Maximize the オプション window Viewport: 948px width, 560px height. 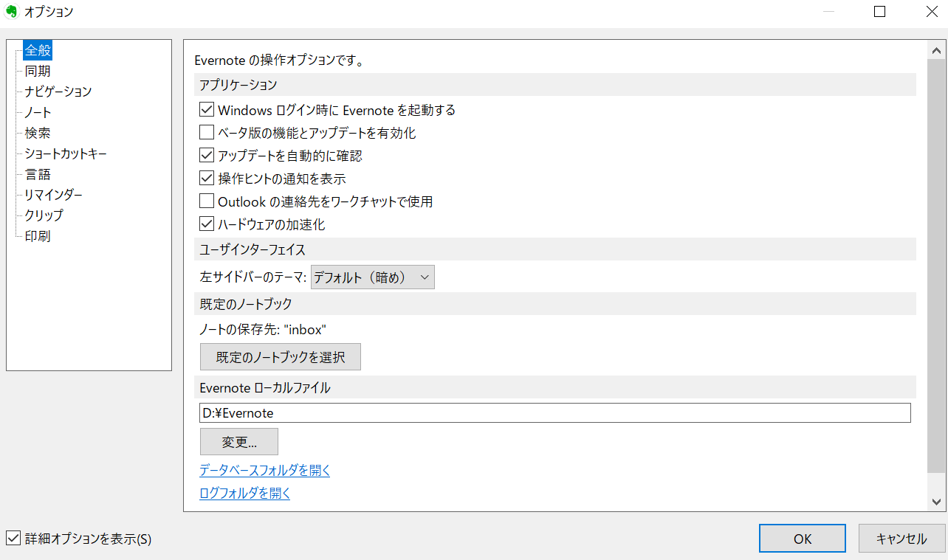[879, 12]
